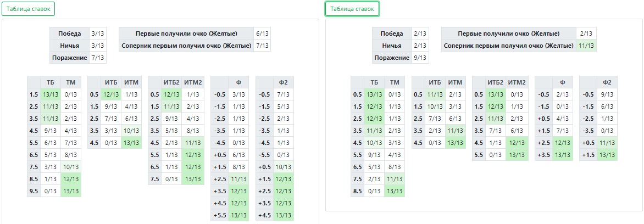The height and width of the screenshot is (224, 644).
Task: Select the +5.5 row label in left Ф table
Action: coord(220,215)
